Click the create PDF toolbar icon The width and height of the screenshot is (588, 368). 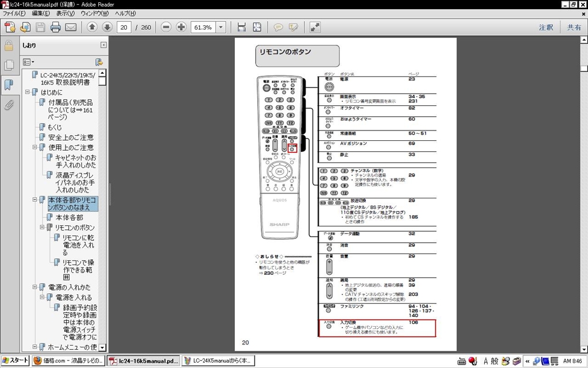[10, 28]
